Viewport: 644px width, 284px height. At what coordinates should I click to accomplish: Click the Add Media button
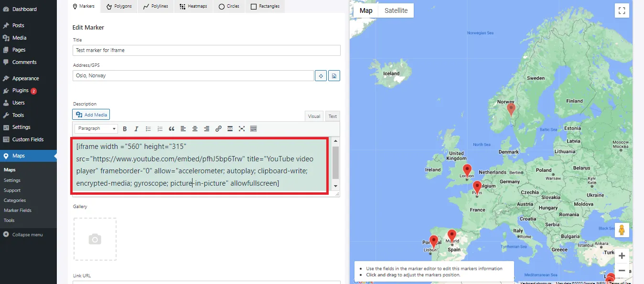click(x=91, y=115)
